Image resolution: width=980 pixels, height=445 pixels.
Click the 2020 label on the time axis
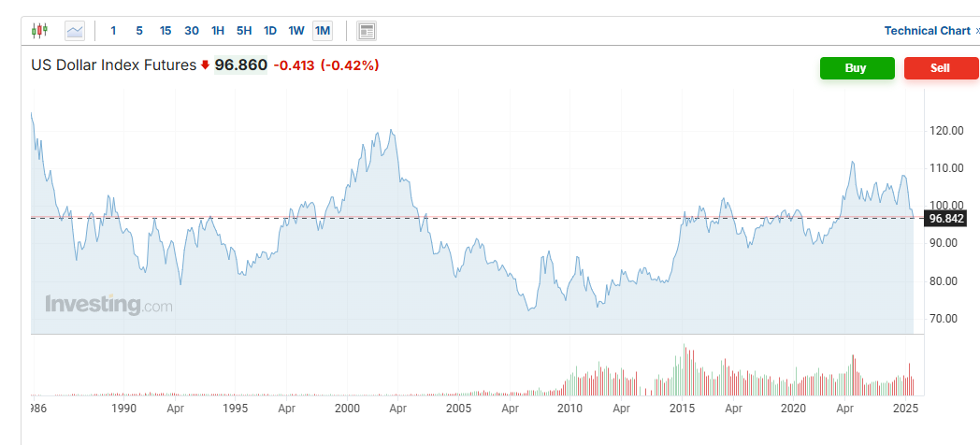click(793, 409)
